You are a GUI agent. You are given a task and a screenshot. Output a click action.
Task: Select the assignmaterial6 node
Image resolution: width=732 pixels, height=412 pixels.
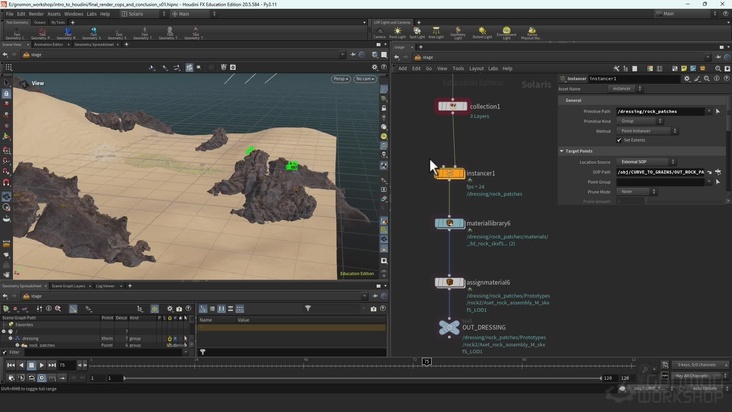pos(450,282)
